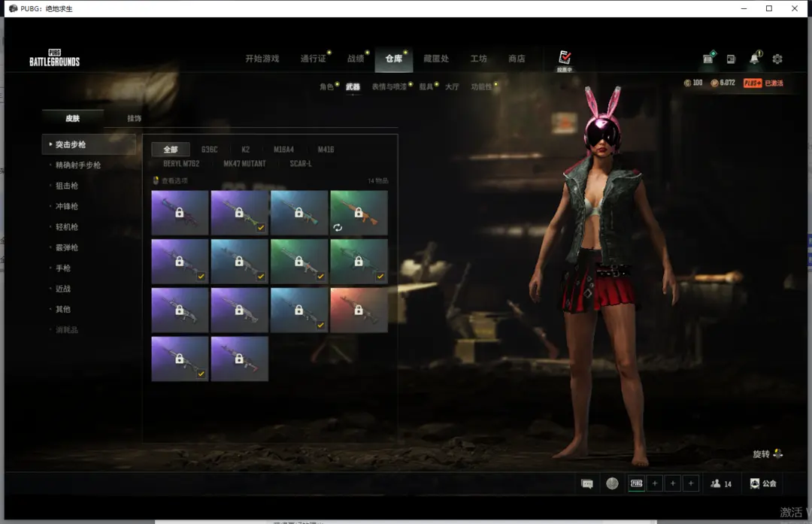Switch to the 功能性 sub-tab
Image resolution: width=812 pixels, height=524 pixels.
point(482,86)
